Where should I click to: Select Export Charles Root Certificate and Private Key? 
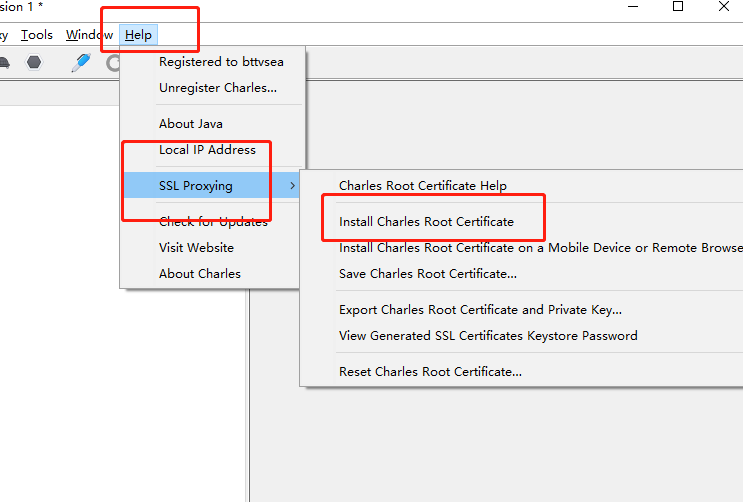pyautogui.click(x=480, y=310)
